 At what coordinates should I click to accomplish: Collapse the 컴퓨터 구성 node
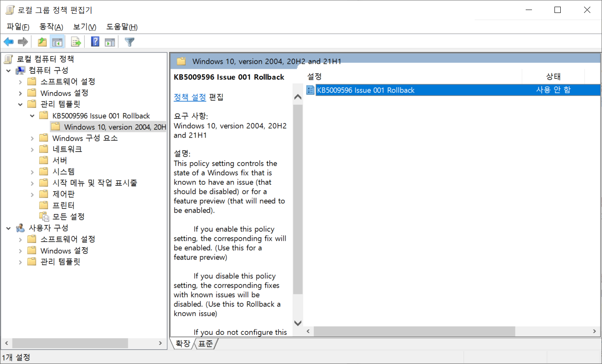coord(8,70)
